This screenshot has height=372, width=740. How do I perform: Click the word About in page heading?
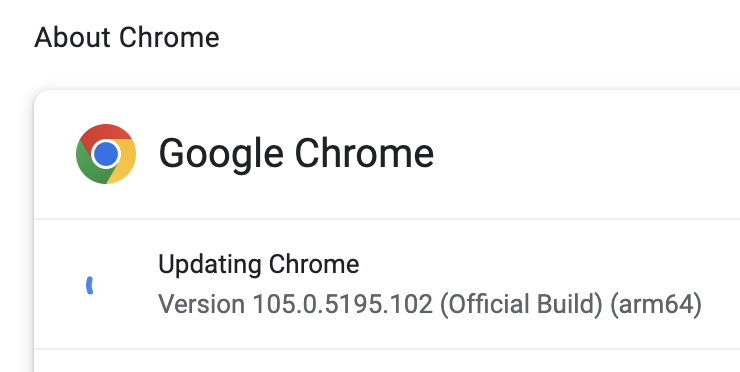click(73, 37)
